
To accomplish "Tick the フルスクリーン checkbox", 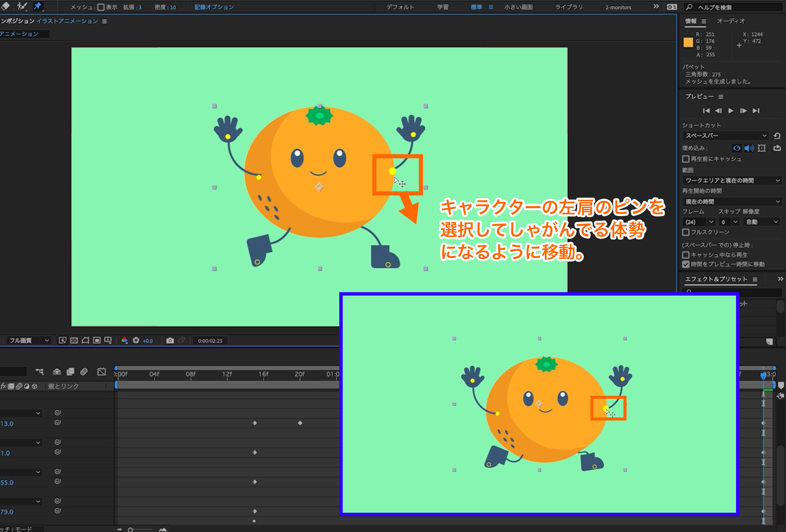I will (685, 232).
